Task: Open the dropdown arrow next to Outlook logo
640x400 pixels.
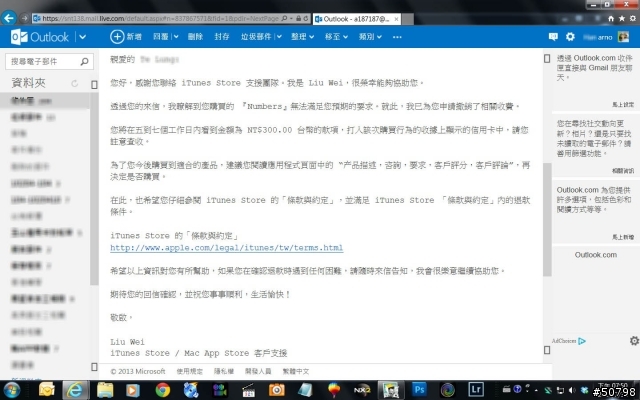Action: click(82, 37)
